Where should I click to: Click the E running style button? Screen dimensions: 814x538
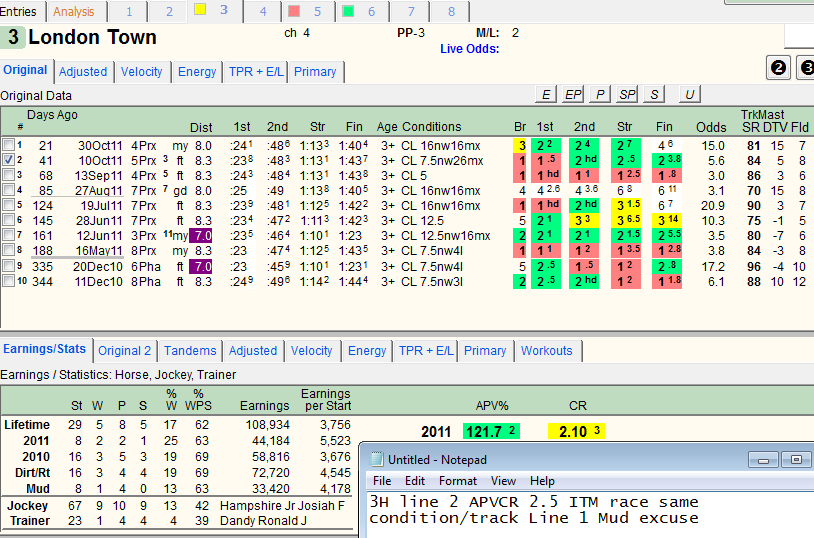[546, 95]
